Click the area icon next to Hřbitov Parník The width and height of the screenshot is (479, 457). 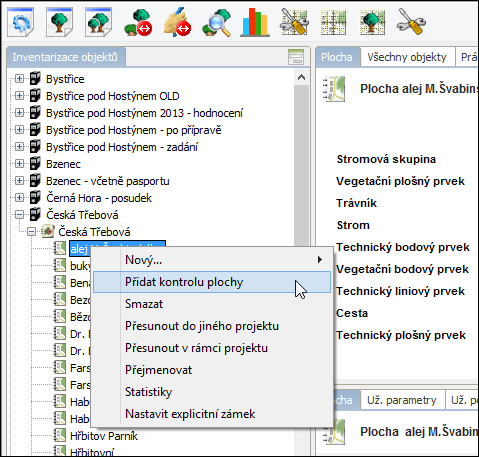click(60, 435)
